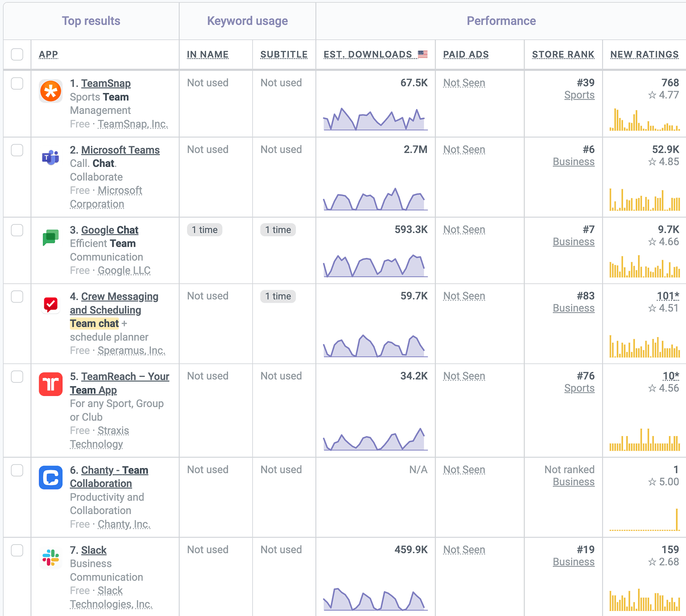Click the US flag icon beside Est. Downloads
The height and width of the screenshot is (616, 686).
pos(422,54)
